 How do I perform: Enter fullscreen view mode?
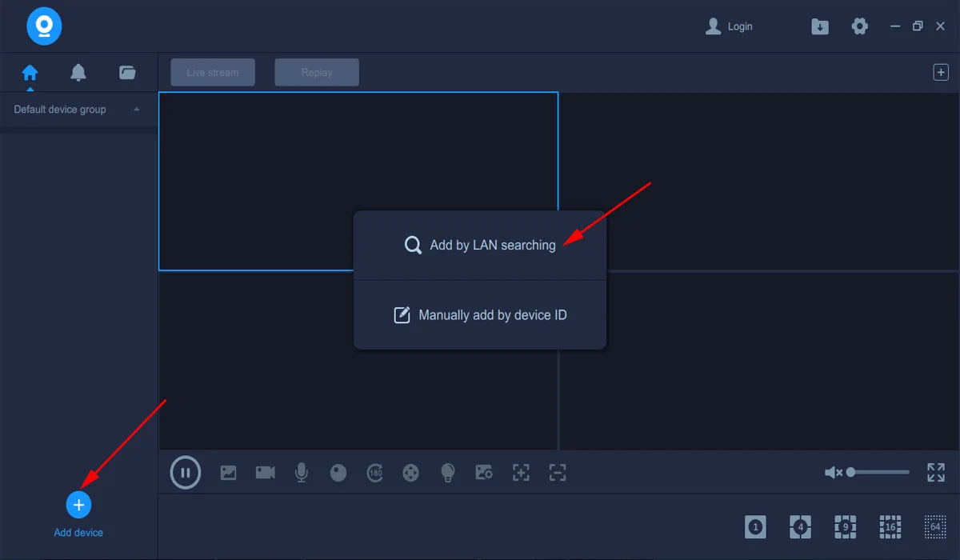click(x=935, y=473)
